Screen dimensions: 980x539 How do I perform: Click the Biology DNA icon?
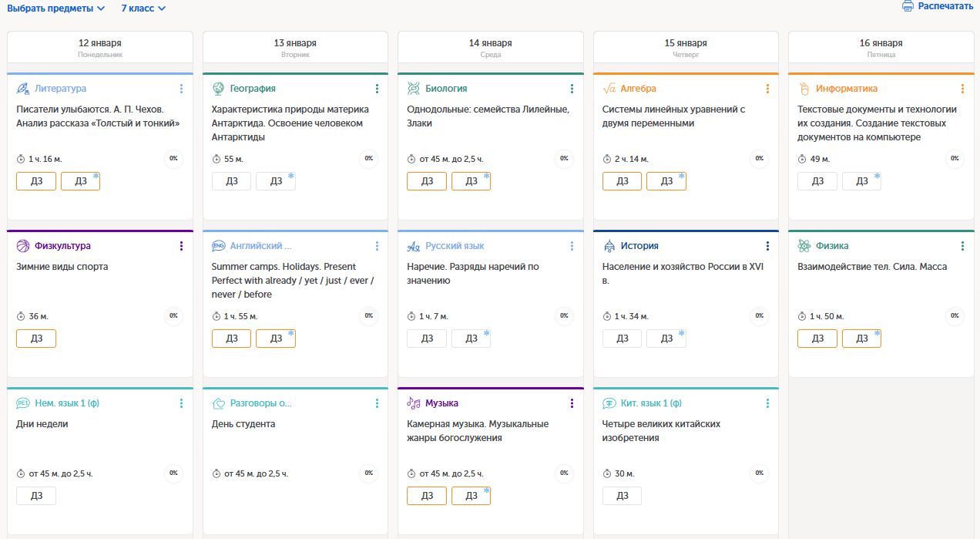[414, 89]
